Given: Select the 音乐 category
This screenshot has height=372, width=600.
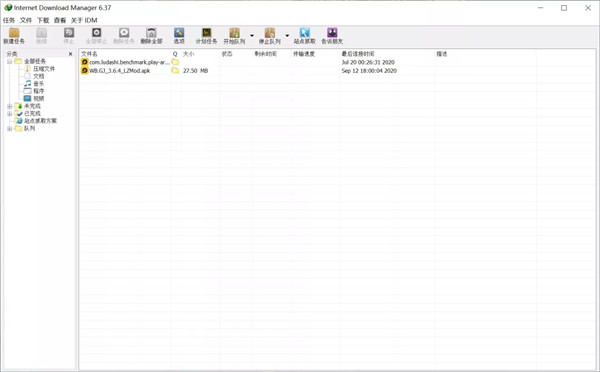Looking at the screenshot, I should pos(39,84).
